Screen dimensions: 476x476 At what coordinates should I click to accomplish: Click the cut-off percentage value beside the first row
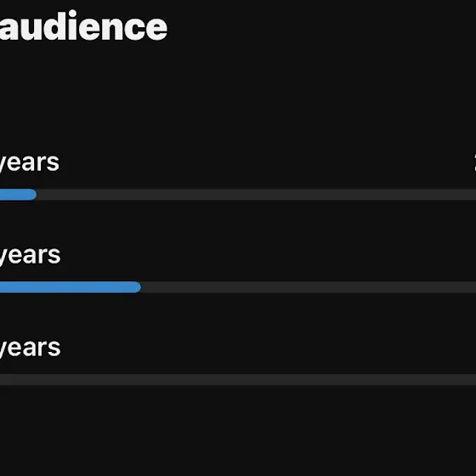pos(474,162)
